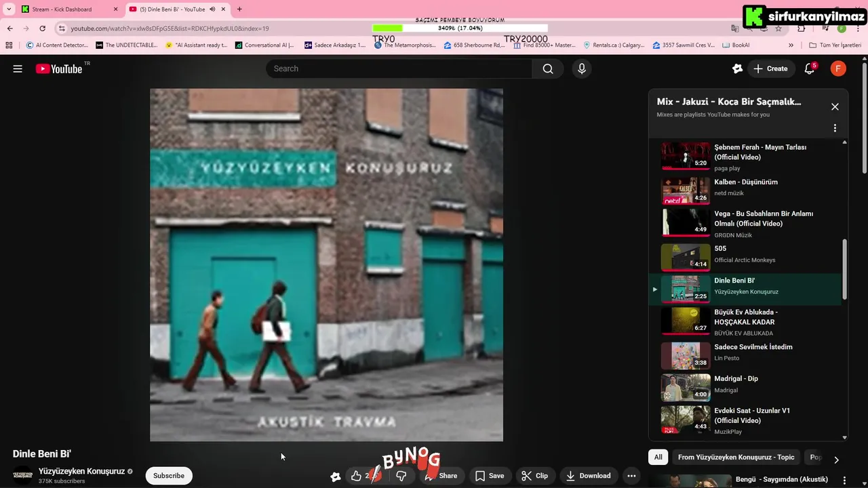Click the gift sparkle icon beside Create
This screenshot has width=868, height=488.
[738, 68]
